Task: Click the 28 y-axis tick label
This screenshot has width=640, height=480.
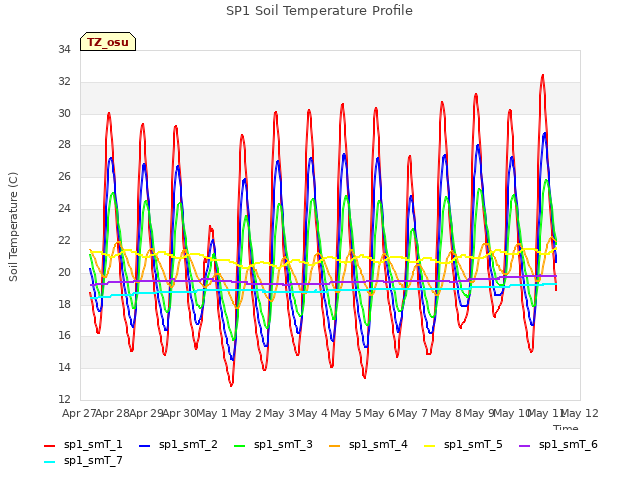Action: 64,145
